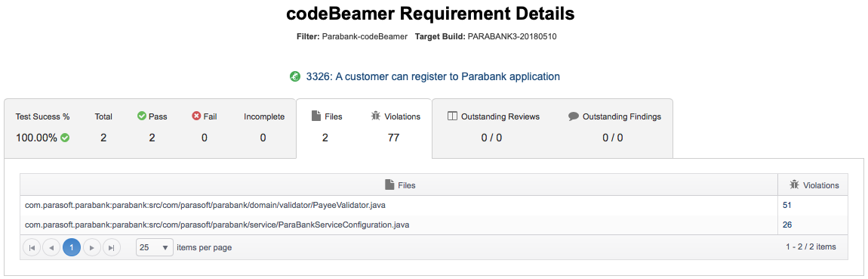The image size is (868, 279).
Task: Click the ParaBankServiceConfiguration.java file row
Action: [x=434, y=225]
